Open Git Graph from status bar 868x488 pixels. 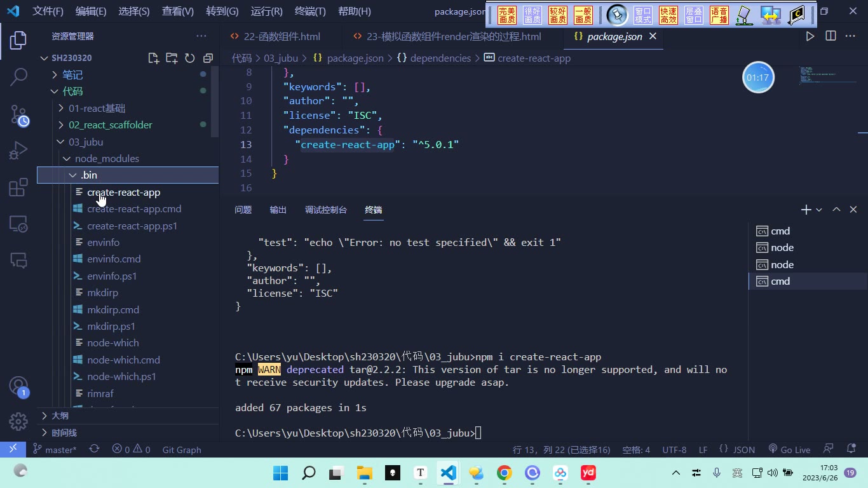(x=182, y=449)
